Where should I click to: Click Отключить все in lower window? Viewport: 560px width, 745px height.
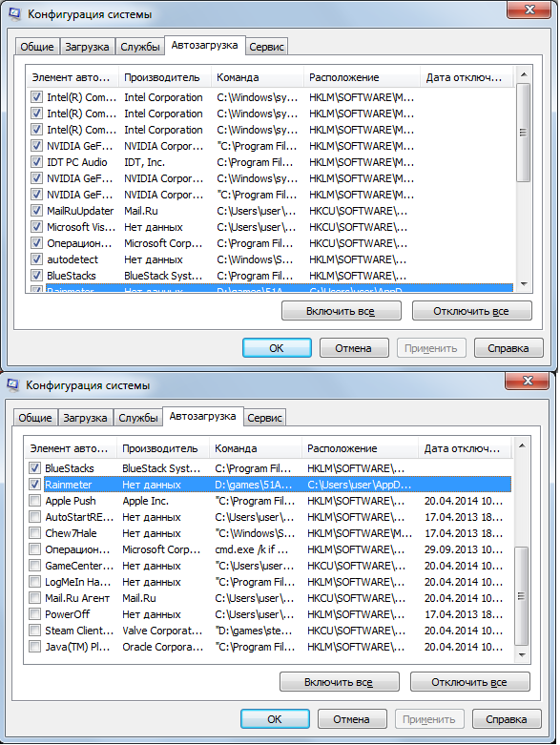(469, 682)
